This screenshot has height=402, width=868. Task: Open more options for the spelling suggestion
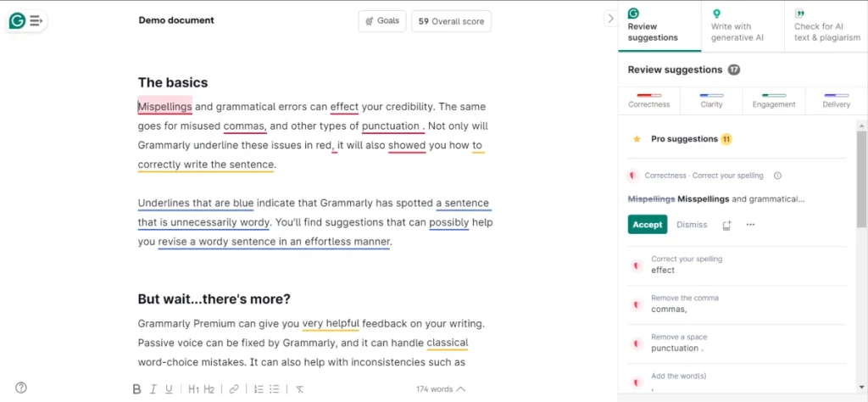point(750,225)
